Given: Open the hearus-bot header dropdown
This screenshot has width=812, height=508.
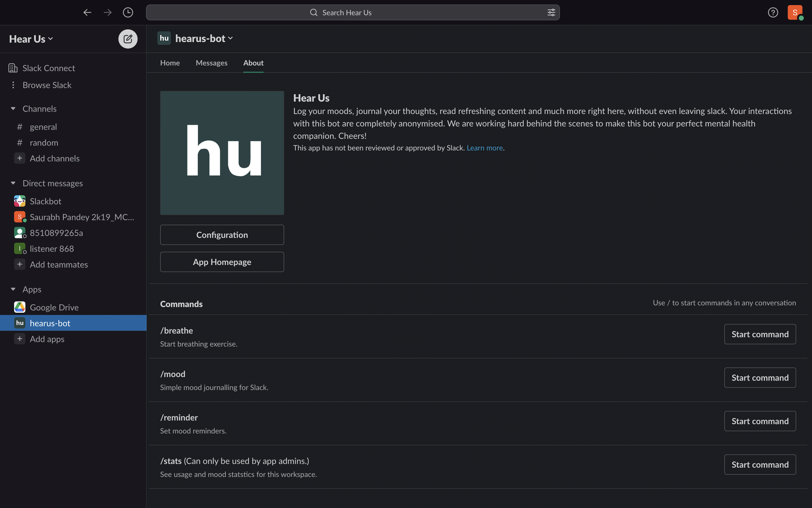Looking at the screenshot, I should tap(204, 38).
